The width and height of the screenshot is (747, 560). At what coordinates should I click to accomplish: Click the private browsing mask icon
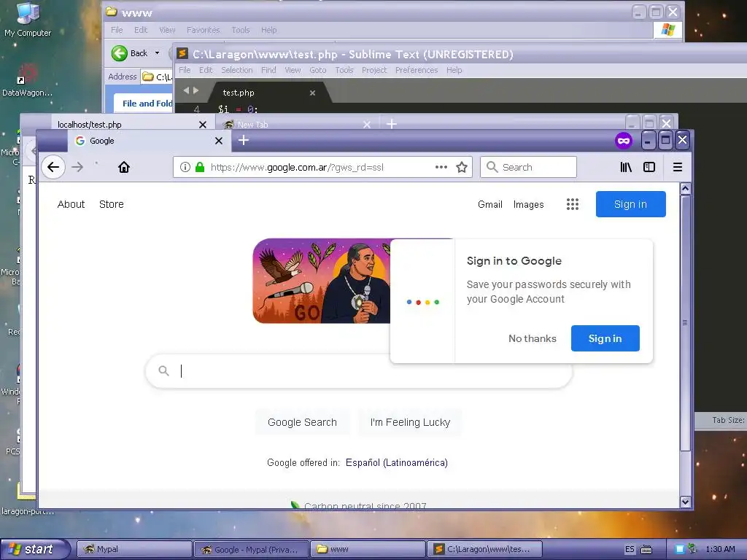click(x=624, y=141)
